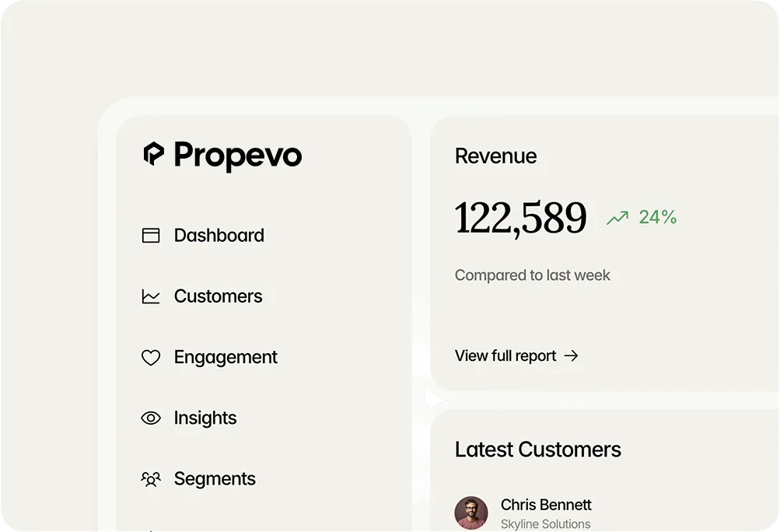
Task: Select Insights in the sidebar
Action: pyautogui.click(x=205, y=418)
